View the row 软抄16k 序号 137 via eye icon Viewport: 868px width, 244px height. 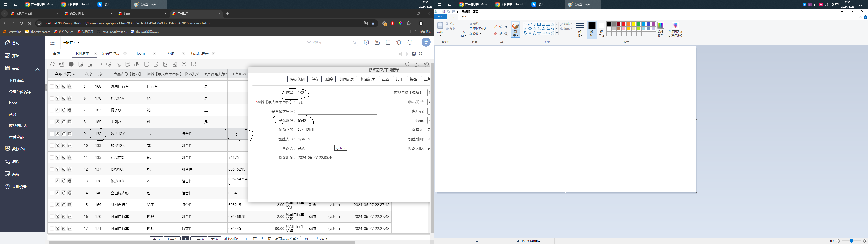tap(58, 169)
